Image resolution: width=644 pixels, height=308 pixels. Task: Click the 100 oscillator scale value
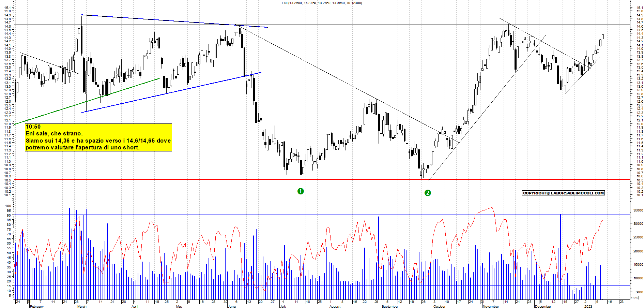tap(8, 206)
